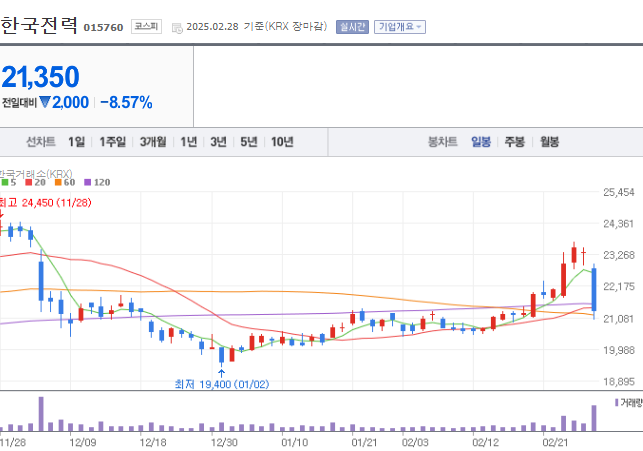Open the 기업개요 dropdown
This screenshot has width=643, height=451.
(400, 27)
